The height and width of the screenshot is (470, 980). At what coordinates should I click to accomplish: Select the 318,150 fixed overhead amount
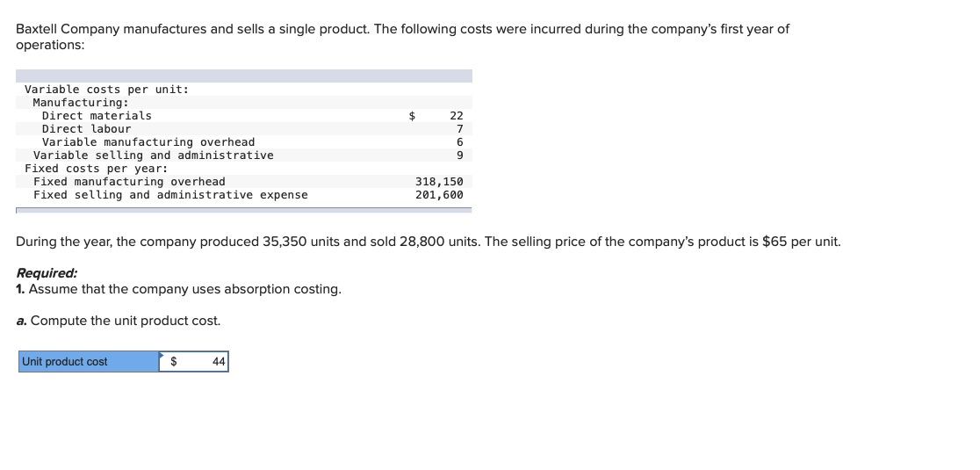(439, 182)
